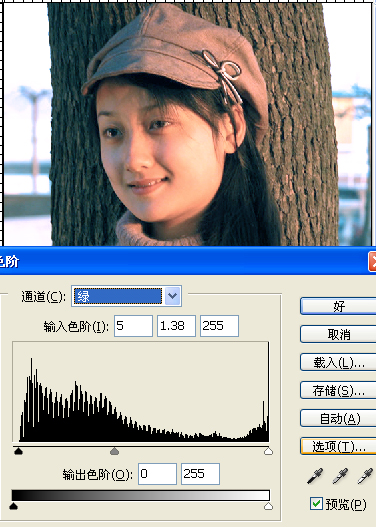Viewport: 376px width, 527px height.
Task: Click the gray midtone input slider
Action: (115, 451)
